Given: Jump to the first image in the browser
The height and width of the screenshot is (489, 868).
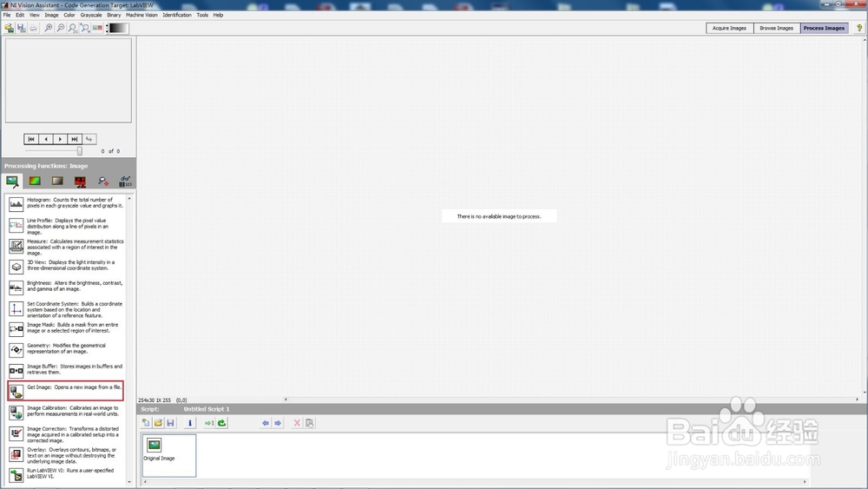Looking at the screenshot, I should [31, 139].
